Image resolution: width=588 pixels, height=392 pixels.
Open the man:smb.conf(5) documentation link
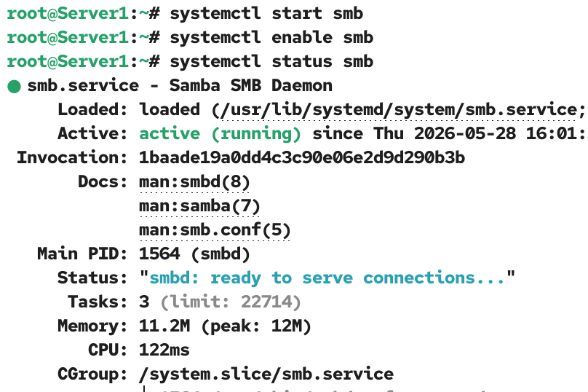point(215,230)
